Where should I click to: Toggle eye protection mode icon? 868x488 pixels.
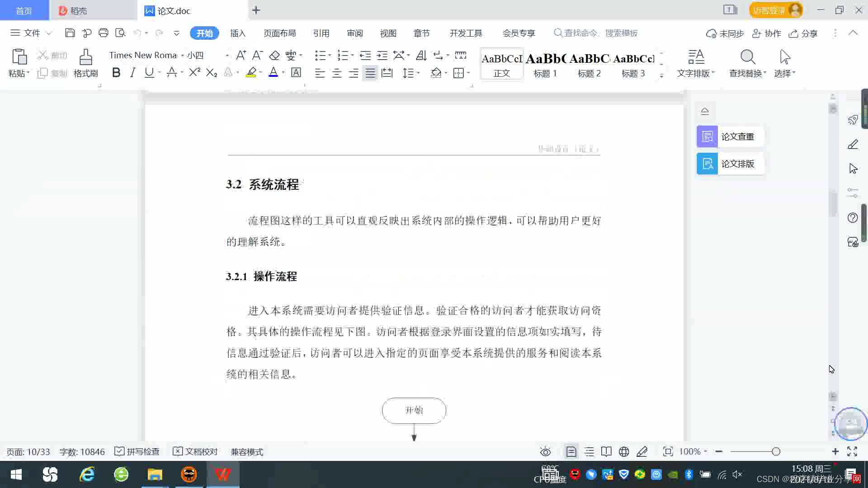(546, 452)
